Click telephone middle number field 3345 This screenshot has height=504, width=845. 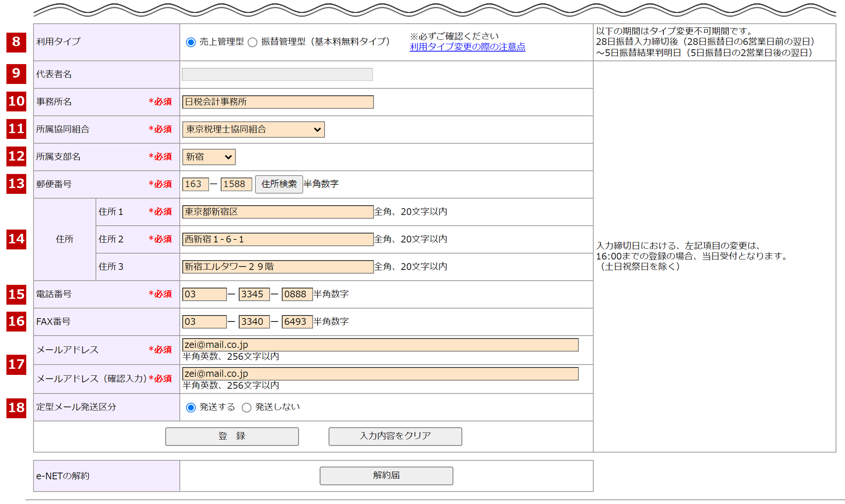pos(254,294)
